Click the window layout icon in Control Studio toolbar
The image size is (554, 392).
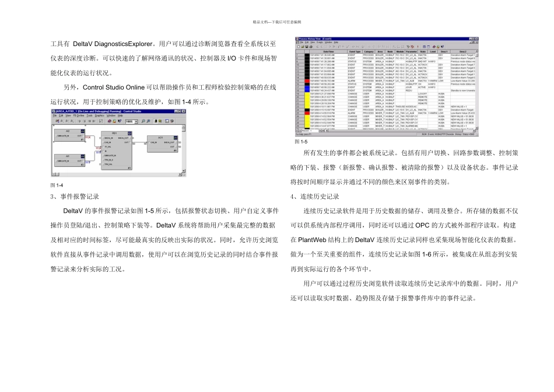[x=167, y=121]
